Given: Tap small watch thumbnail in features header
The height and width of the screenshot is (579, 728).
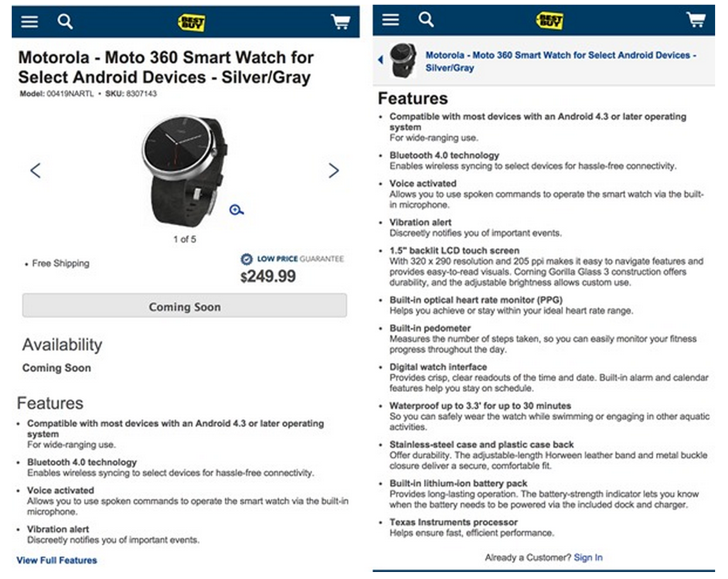Looking at the screenshot, I should 403,60.
